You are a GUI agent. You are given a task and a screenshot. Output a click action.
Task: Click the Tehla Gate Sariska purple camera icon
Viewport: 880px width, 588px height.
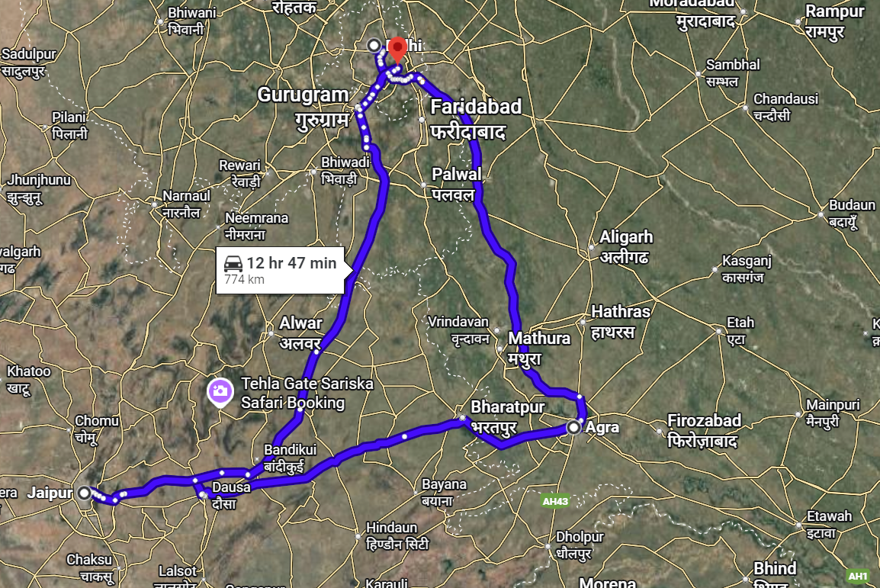220,392
